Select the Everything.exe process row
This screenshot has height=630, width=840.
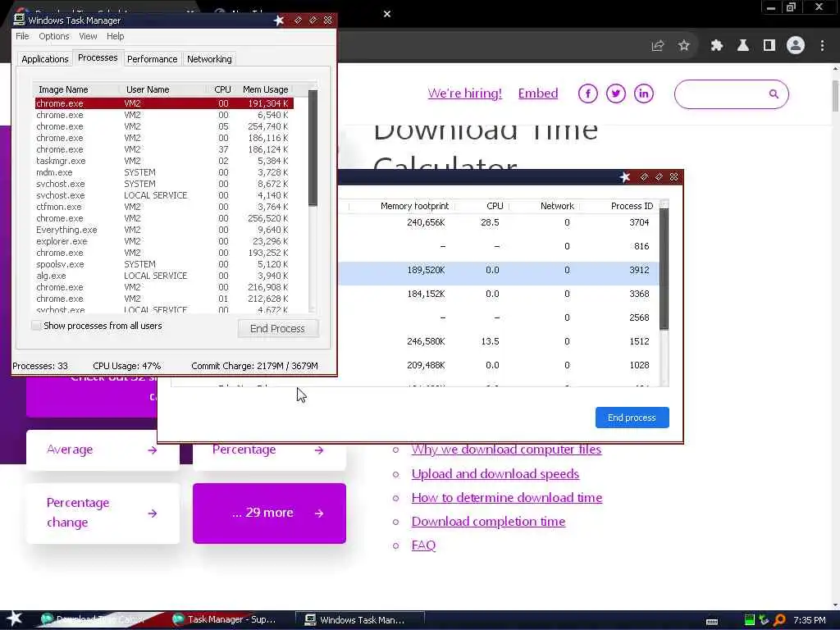pyautogui.click(x=164, y=230)
